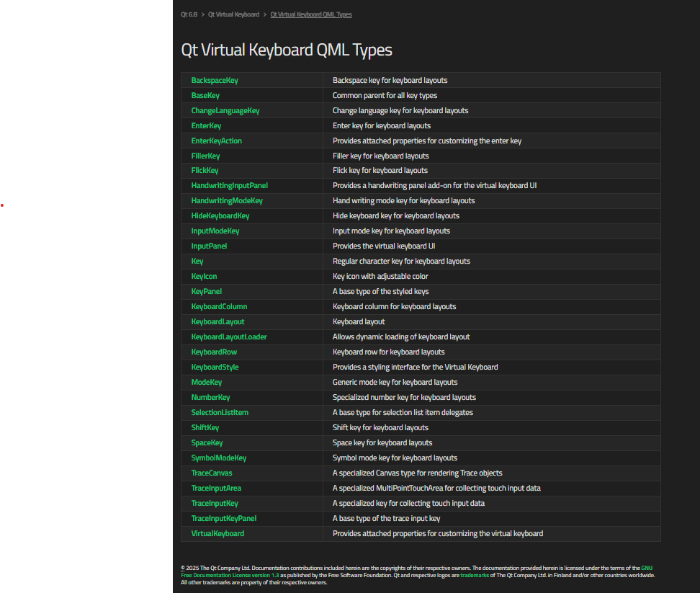Open ChangeLanguageKey documentation
The height and width of the screenshot is (593, 700).
coord(225,111)
